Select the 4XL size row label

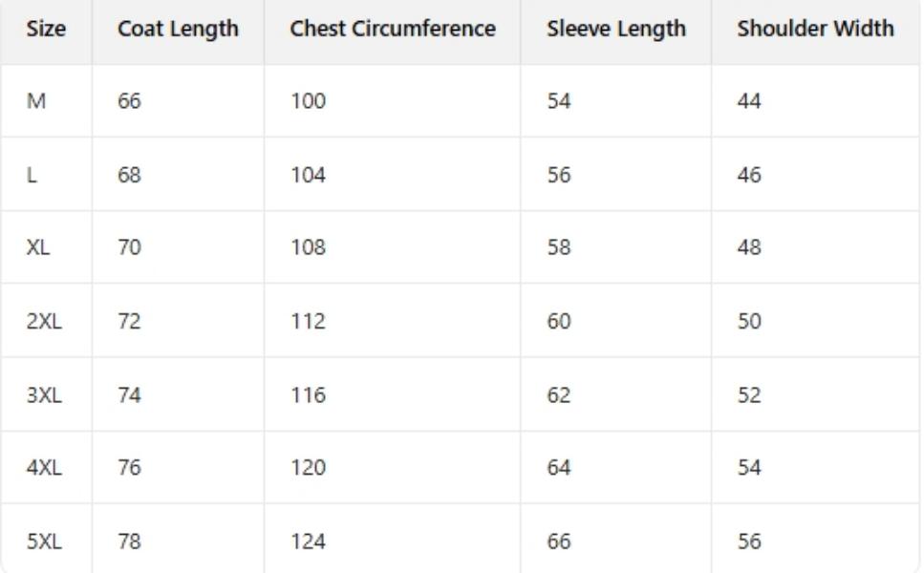point(44,467)
